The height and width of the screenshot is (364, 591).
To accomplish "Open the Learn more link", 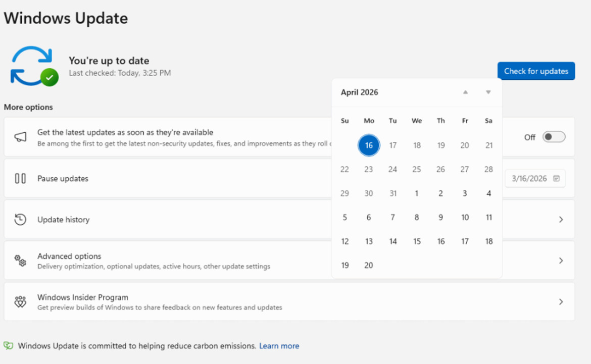I will tap(279, 346).
